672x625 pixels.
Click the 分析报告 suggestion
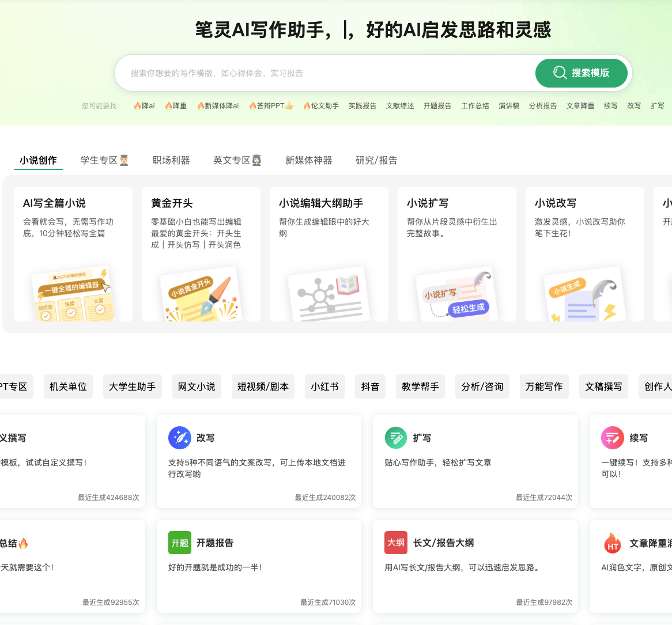coord(543,106)
